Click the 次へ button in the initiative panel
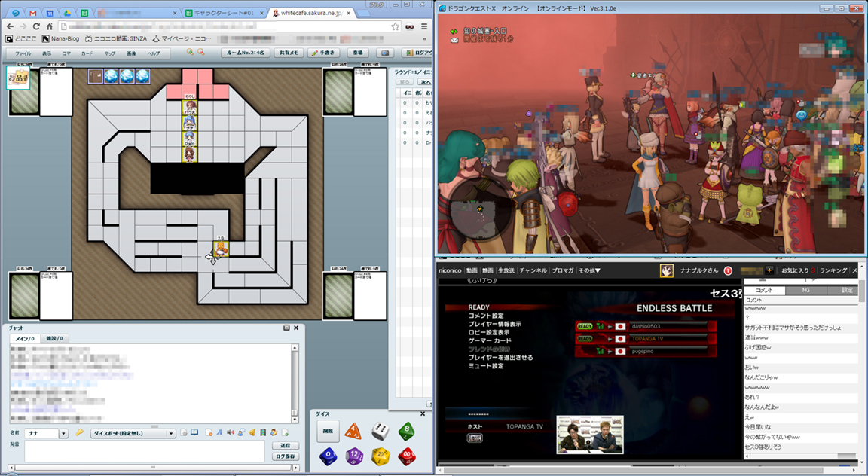The width and height of the screenshot is (868, 476). tap(424, 82)
